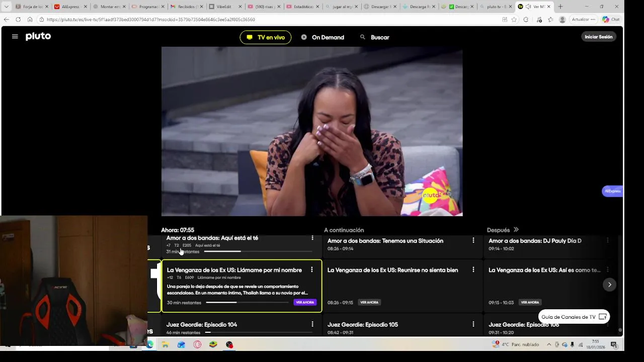Open the Buscar search icon
The image size is (644, 362).
[x=362, y=37]
